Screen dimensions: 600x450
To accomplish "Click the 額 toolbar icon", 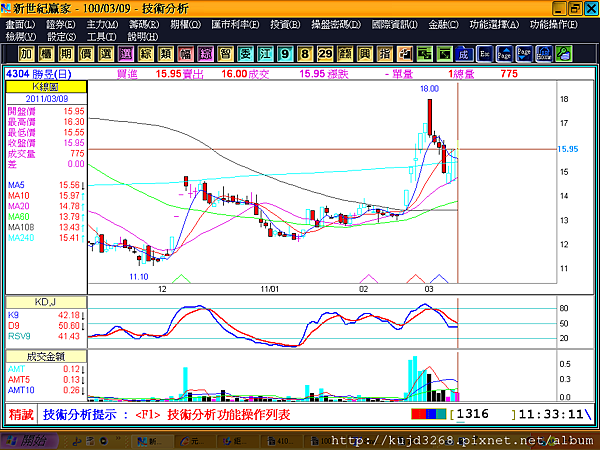I will pyautogui.click(x=345, y=54).
